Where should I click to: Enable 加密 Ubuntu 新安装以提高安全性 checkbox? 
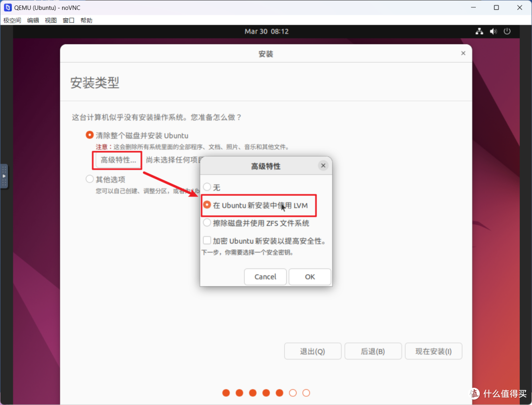point(207,240)
